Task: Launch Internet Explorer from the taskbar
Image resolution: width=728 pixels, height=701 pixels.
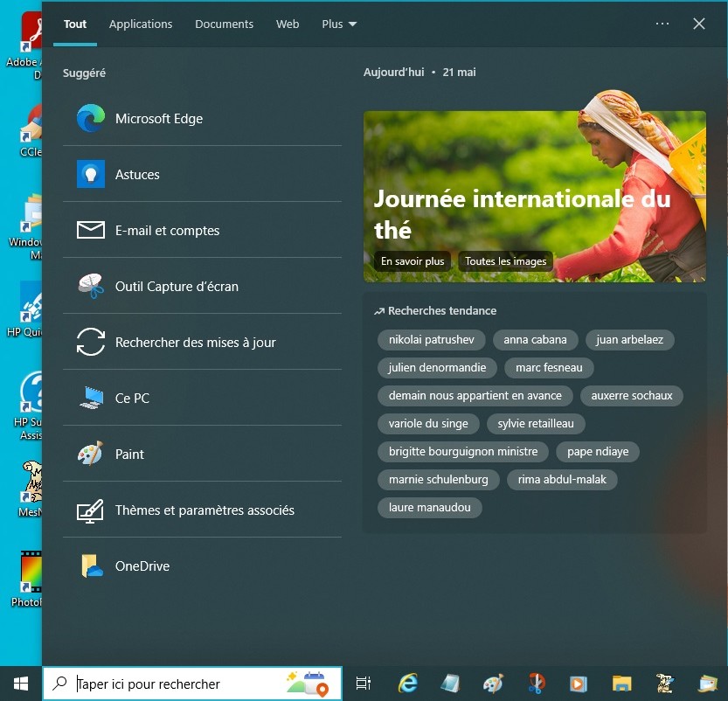Action: coord(408,684)
